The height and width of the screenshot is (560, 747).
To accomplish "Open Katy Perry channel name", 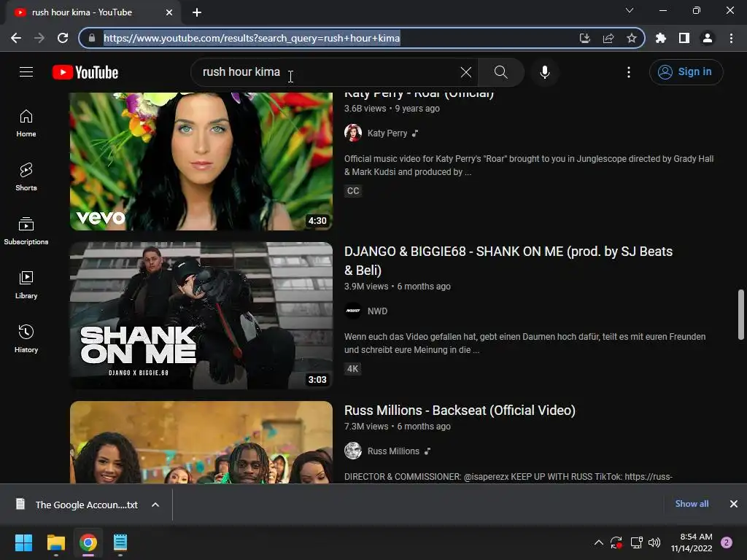I will pos(387,133).
